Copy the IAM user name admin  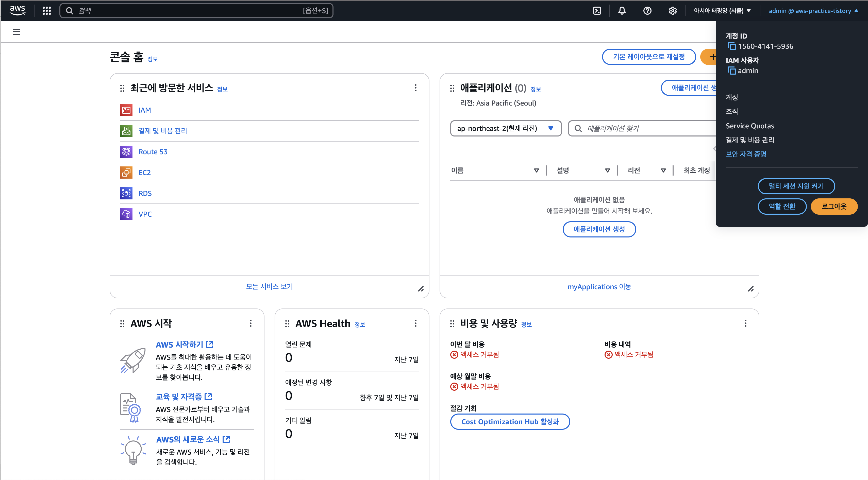[731, 71]
